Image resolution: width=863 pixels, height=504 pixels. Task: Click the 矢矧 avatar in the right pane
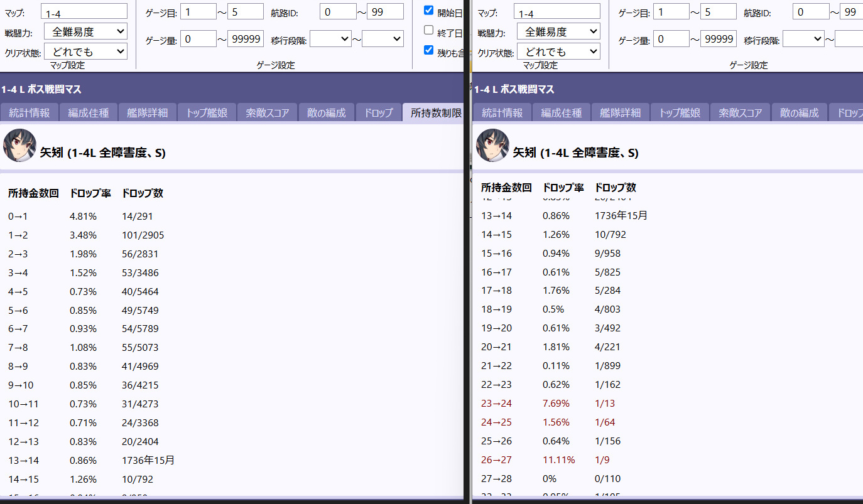coord(492,146)
